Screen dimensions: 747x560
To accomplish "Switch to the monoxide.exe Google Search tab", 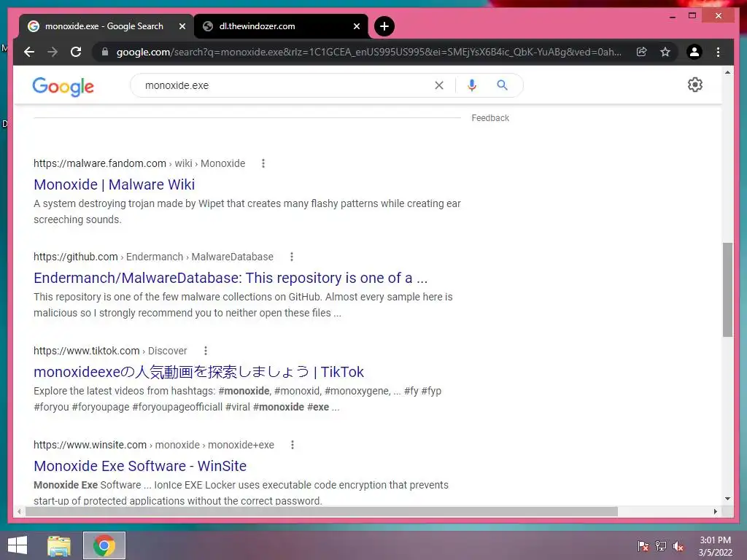I will (104, 26).
